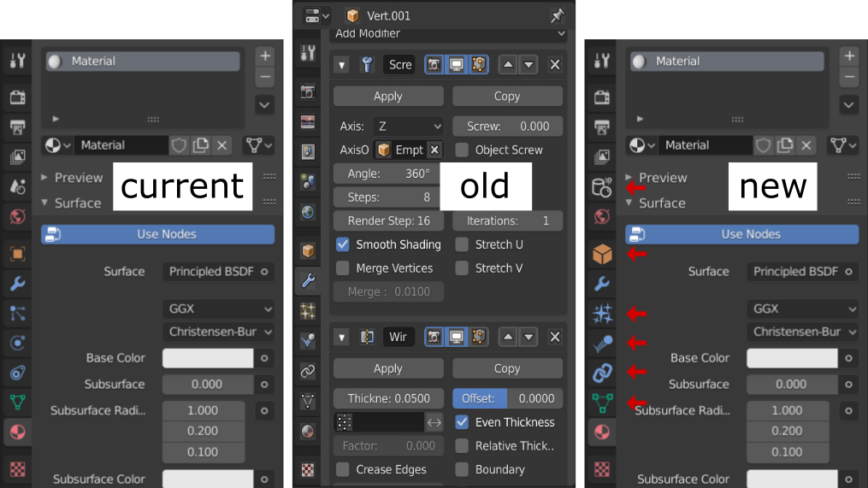This screenshot has height=488, width=868.
Task: Open GGX distribution dropdown in new panel
Action: pos(803,309)
